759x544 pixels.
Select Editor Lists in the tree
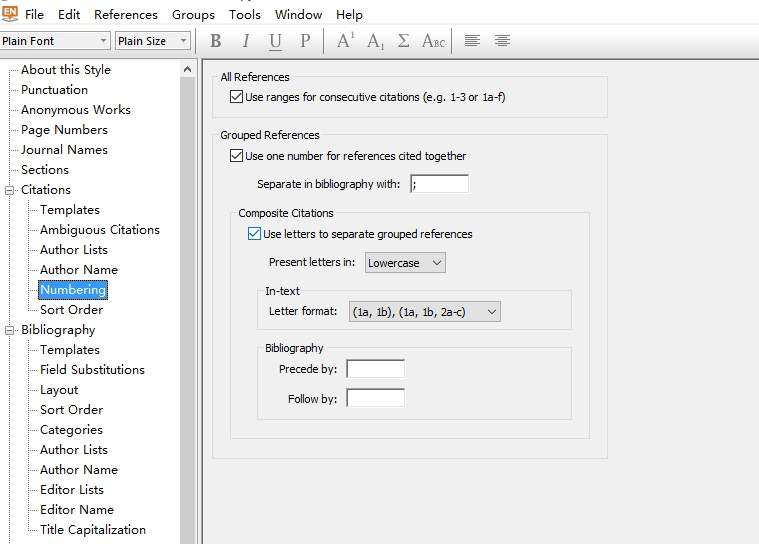[x=72, y=490]
